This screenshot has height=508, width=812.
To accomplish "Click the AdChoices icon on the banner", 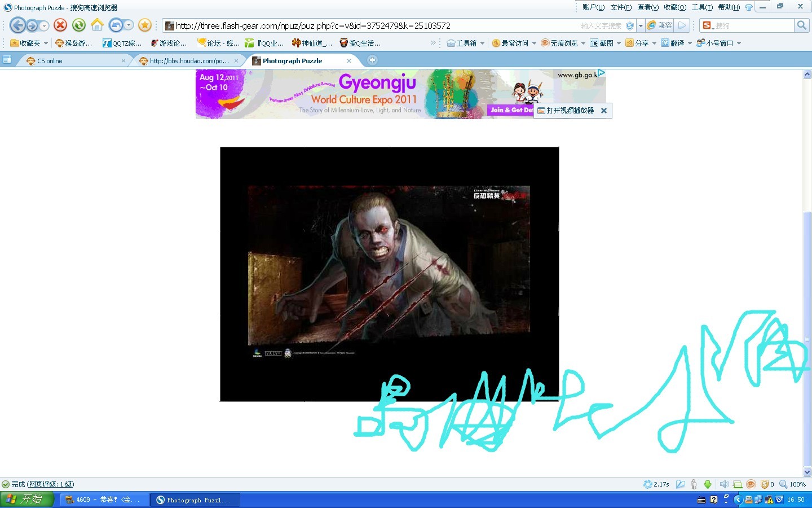I will (602, 73).
